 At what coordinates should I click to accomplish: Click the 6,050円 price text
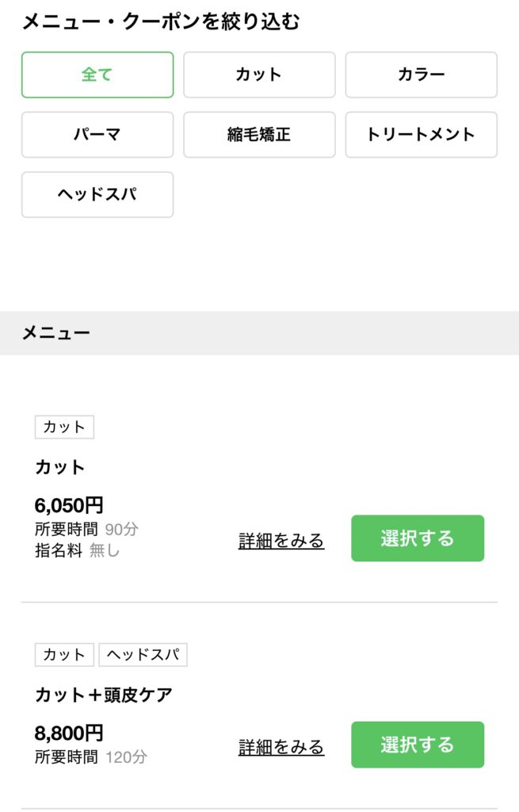point(69,505)
